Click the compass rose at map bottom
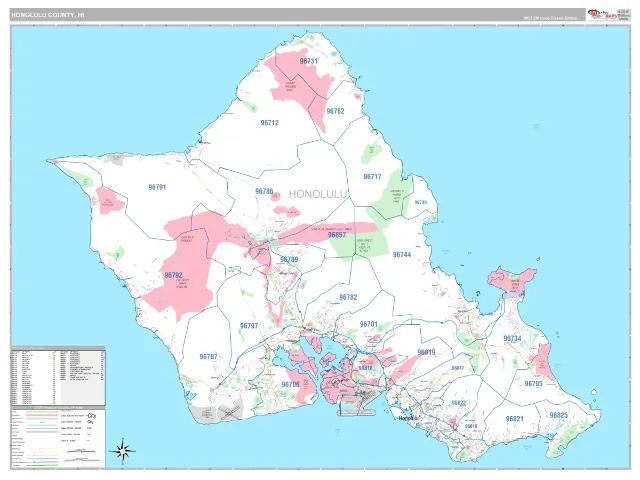Image resolution: width=640 pixels, height=480 pixels. (x=123, y=451)
